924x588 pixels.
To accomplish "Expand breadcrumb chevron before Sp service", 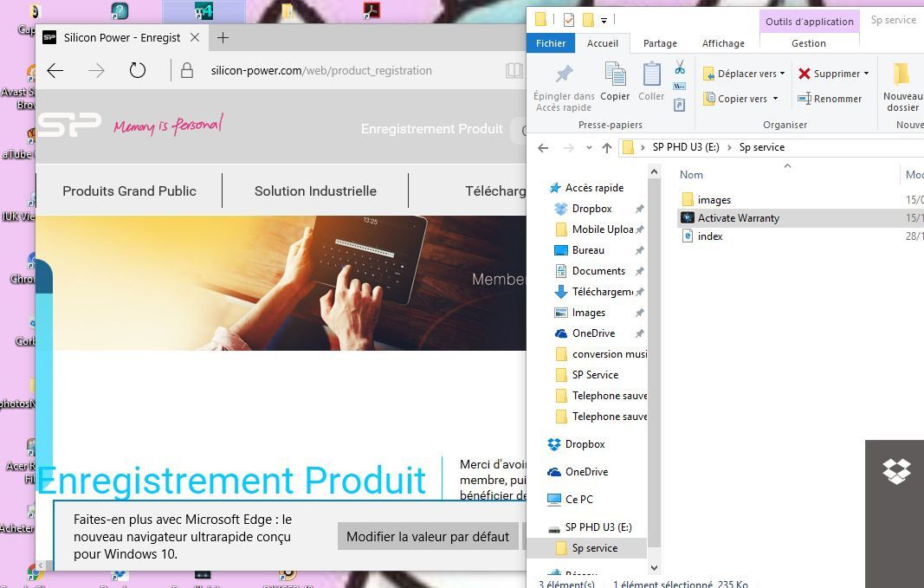I will [729, 147].
